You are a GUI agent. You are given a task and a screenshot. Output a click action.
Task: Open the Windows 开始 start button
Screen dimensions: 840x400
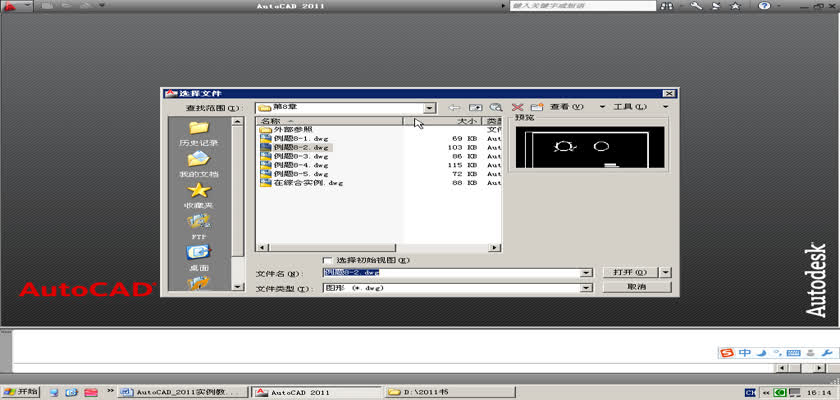coord(20,392)
